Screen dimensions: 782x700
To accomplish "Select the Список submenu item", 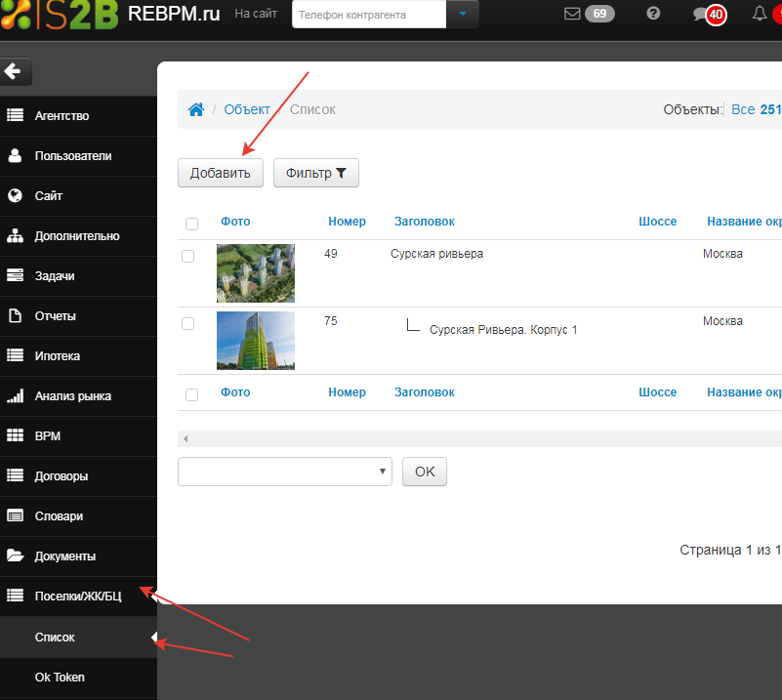I will pos(78,638).
